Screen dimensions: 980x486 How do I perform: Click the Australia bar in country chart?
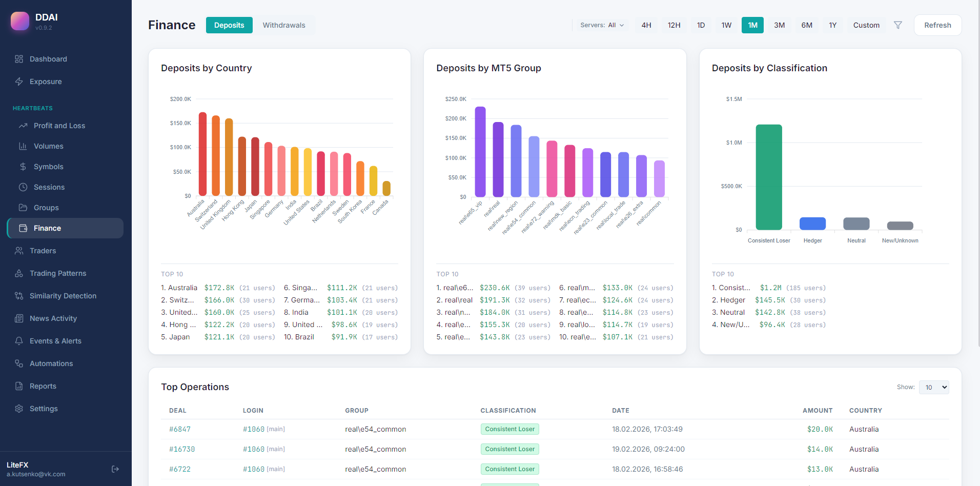point(202,154)
